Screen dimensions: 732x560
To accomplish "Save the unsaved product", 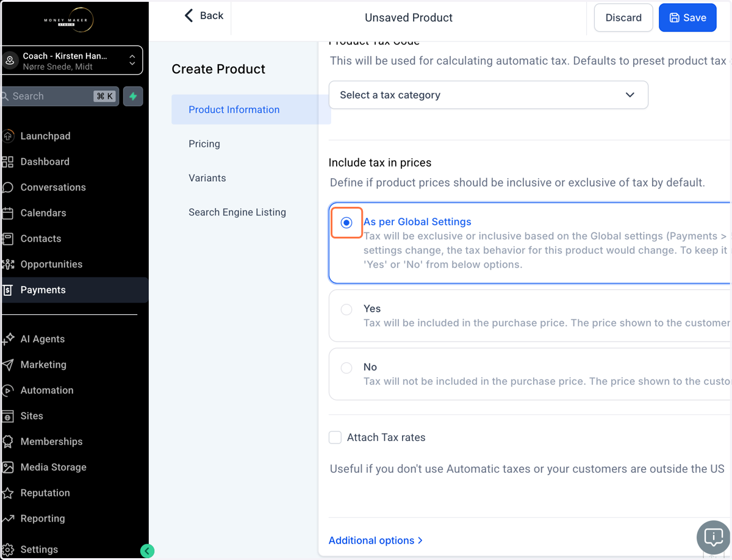I will (687, 18).
